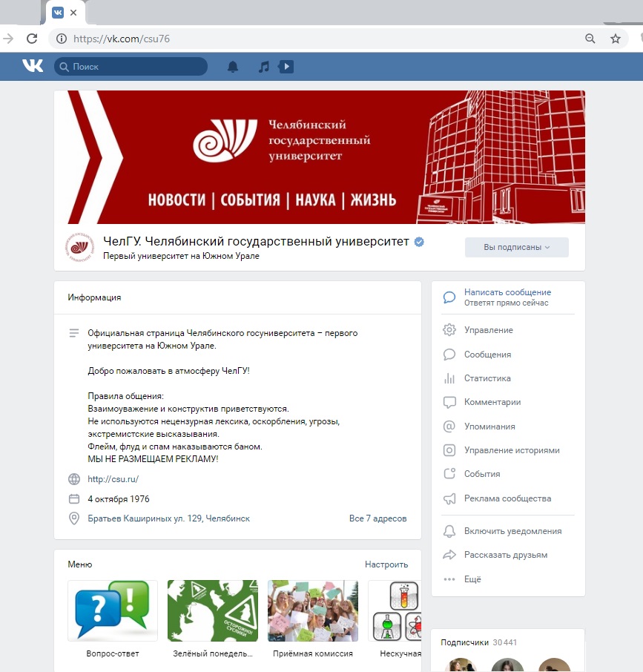Image resolution: width=643 pixels, height=672 pixels.
Task: Click the stories icon by Управление историями
Action: point(449,450)
